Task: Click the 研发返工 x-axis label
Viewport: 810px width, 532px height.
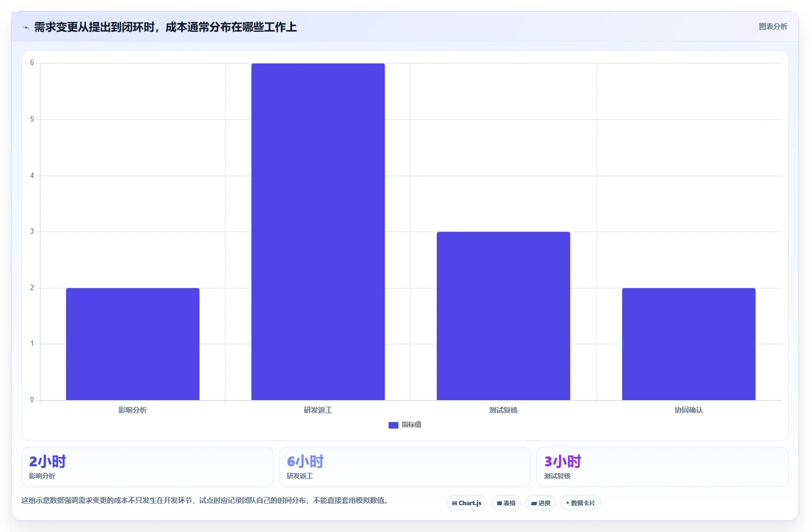Action: tap(318, 410)
